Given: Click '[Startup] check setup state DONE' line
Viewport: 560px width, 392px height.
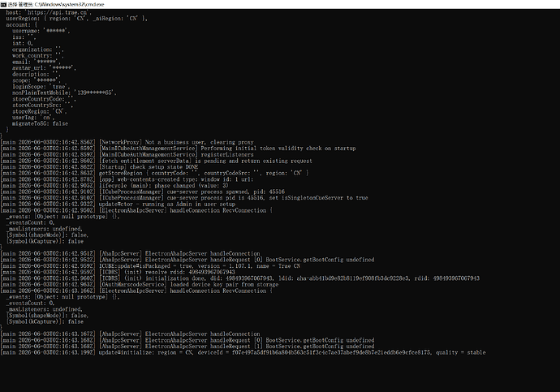Looking at the screenshot, I should [x=99, y=166].
